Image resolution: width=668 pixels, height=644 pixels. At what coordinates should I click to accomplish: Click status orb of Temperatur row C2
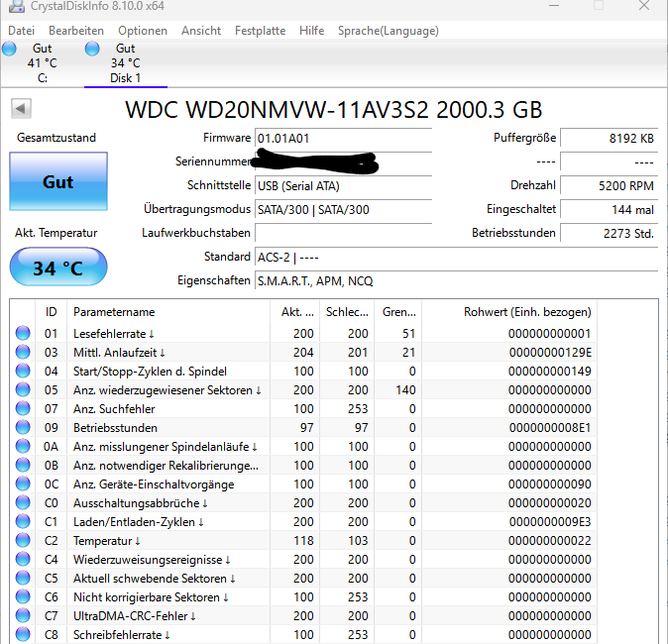point(23,540)
